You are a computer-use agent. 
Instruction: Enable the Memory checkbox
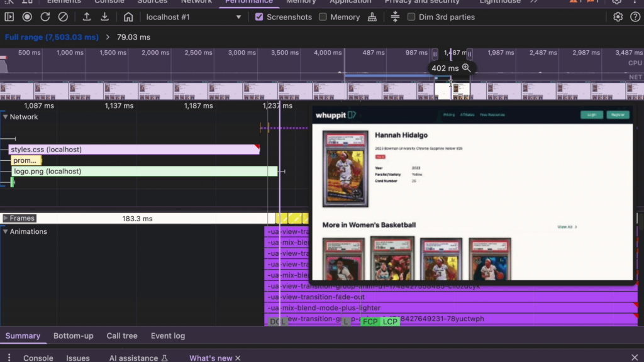[323, 17]
